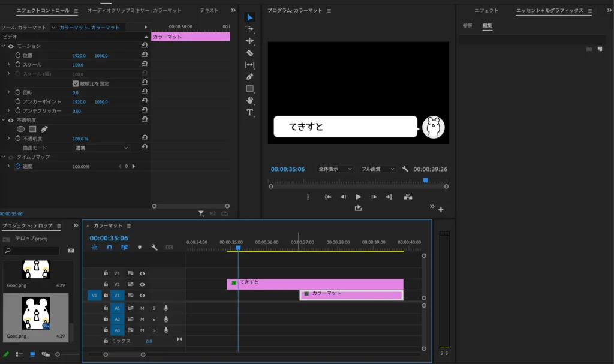This screenshot has height=364, width=614.
Task: Play the sequence in program monitor
Action: [x=358, y=197]
